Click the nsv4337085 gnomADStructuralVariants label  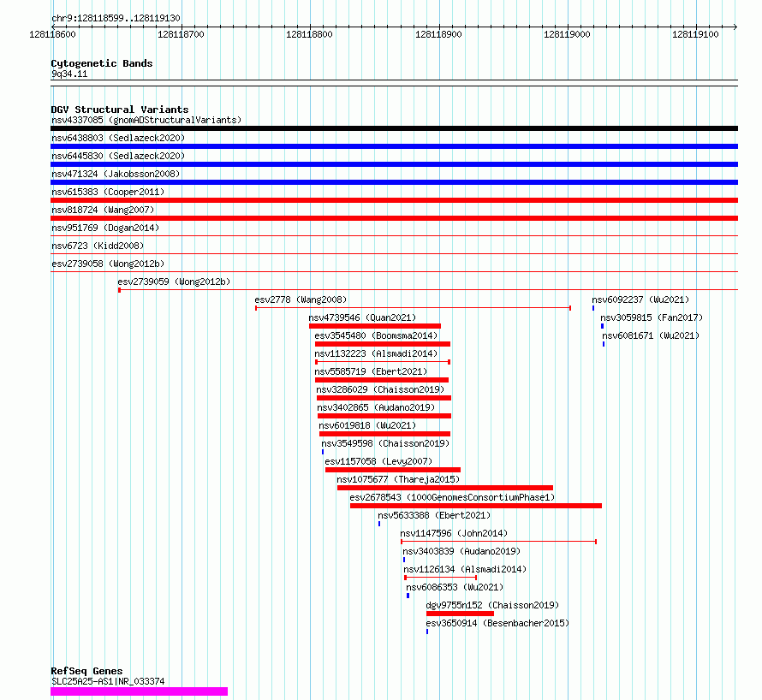click(x=146, y=120)
